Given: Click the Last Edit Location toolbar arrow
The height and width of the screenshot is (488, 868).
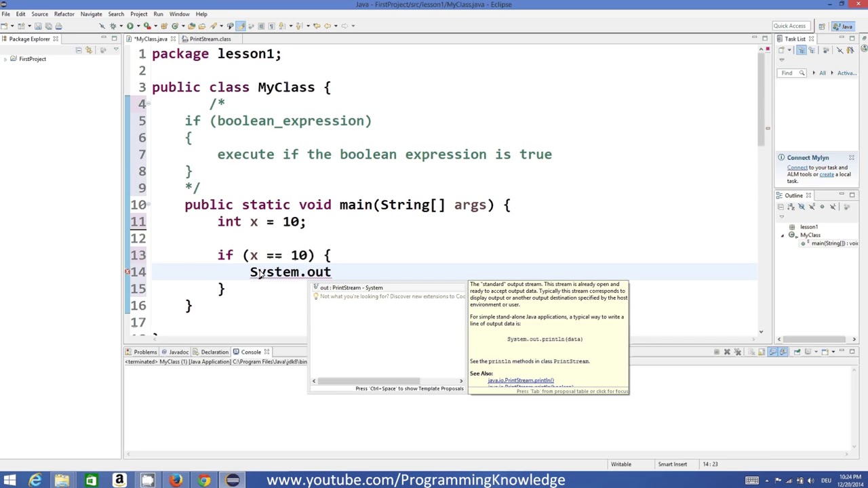Looking at the screenshot, I should click(x=317, y=26).
